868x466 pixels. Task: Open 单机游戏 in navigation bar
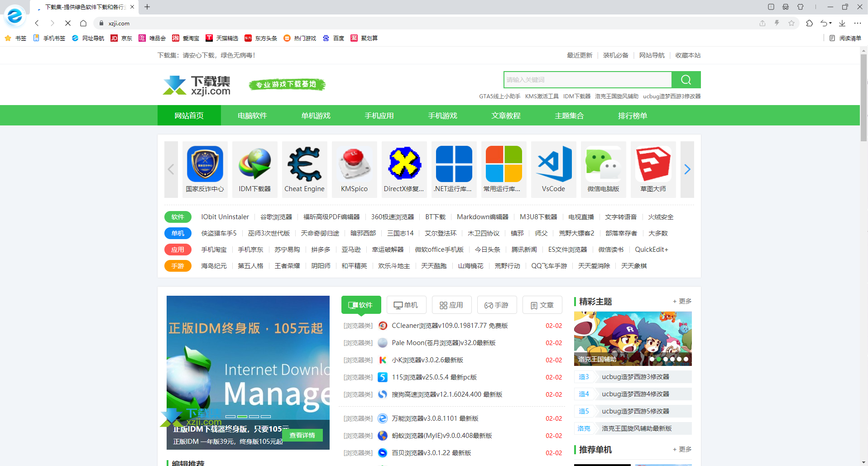(x=316, y=115)
